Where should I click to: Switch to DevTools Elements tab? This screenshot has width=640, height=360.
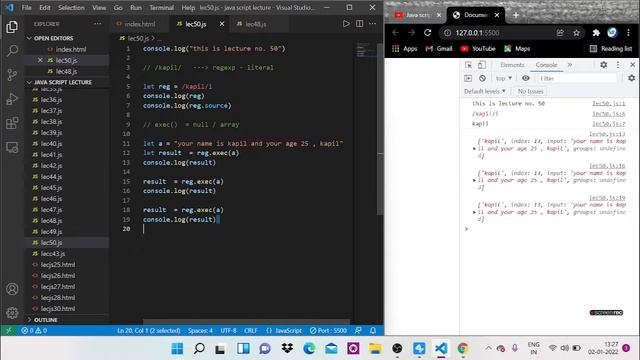512,65
